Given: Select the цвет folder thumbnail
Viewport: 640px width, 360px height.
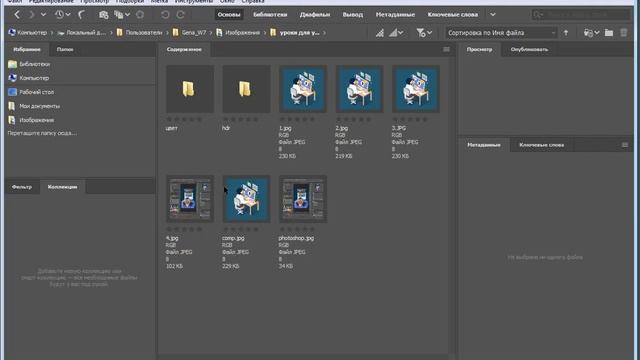Looking at the screenshot, I should pos(190,89).
